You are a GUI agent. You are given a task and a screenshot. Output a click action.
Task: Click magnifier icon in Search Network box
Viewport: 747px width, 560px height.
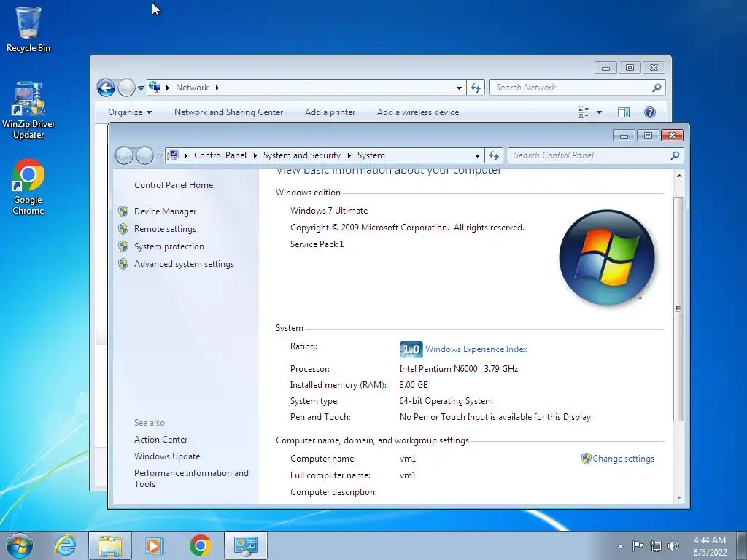coord(657,87)
